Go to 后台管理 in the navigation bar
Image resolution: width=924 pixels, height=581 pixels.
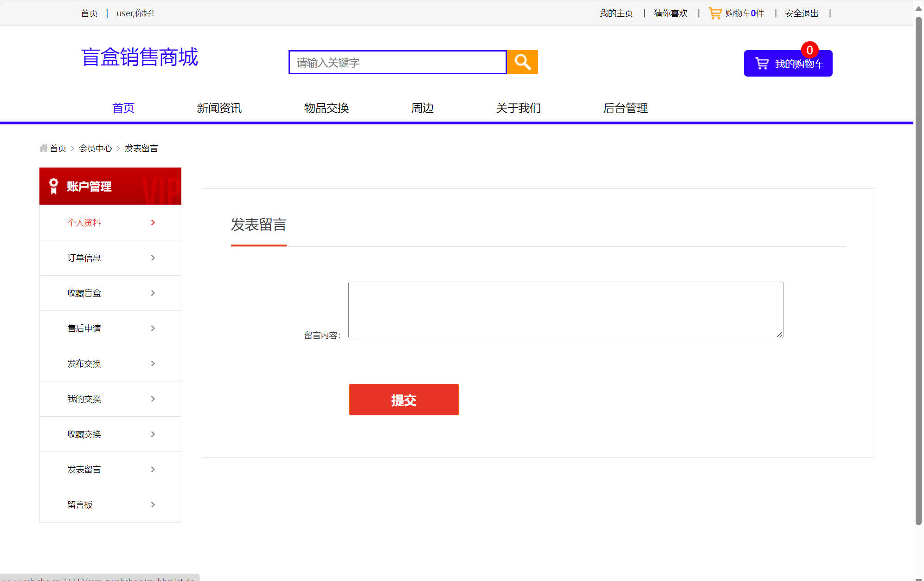[x=625, y=108]
